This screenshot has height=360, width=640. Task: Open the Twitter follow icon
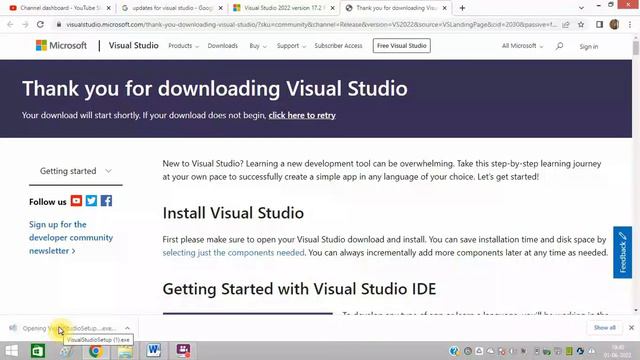tap(91, 201)
